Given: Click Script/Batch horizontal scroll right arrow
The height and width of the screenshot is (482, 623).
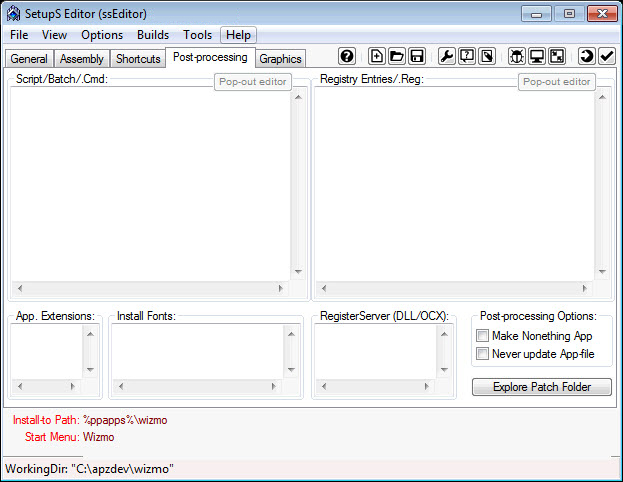Looking at the screenshot, I should pos(281,288).
